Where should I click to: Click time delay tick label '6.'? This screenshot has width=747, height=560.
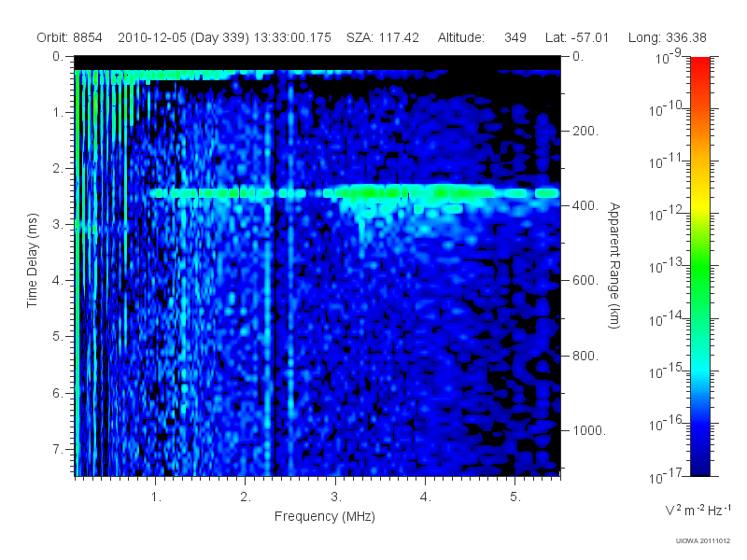pyautogui.click(x=58, y=393)
